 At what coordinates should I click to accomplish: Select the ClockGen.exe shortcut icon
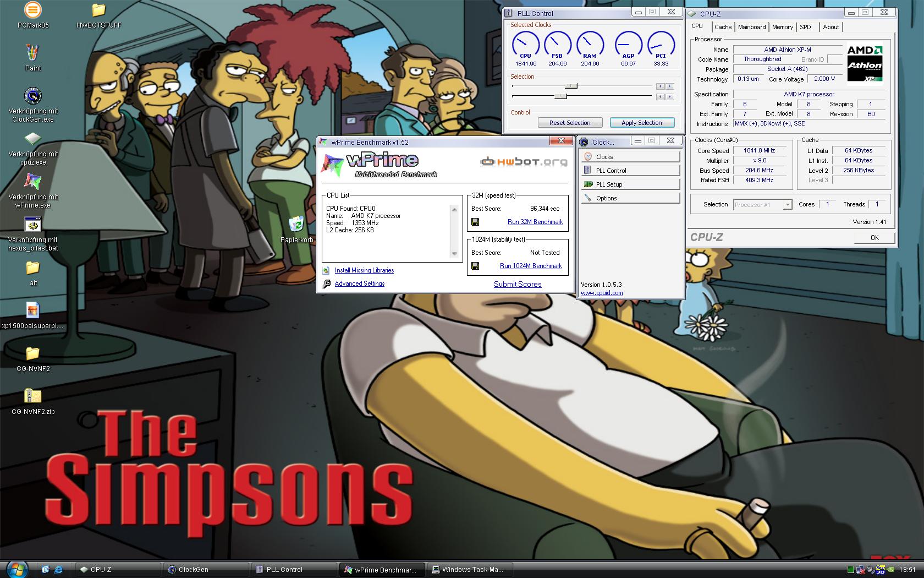(x=33, y=96)
